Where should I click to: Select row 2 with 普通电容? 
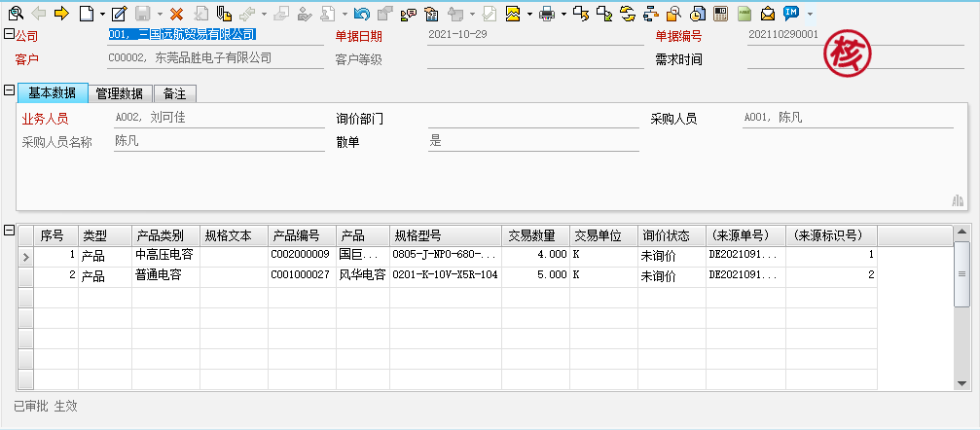[163, 275]
